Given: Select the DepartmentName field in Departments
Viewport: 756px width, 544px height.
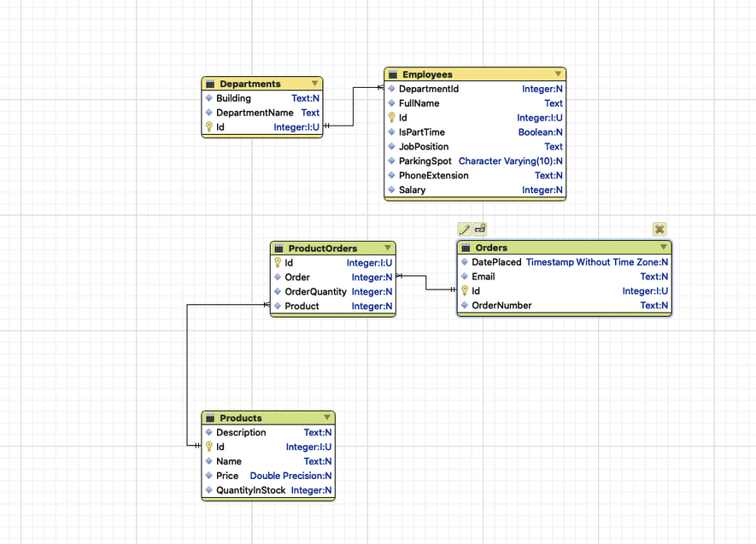Looking at the screenshot, I should (255, 113).
